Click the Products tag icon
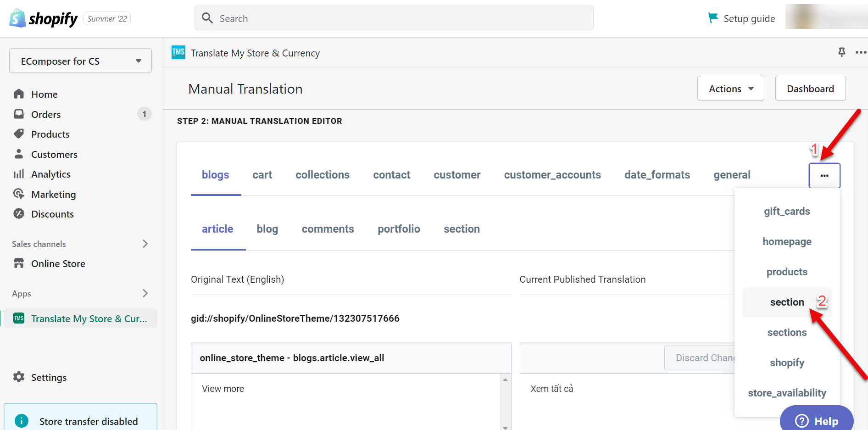Image resolution: width=868 pixels, height=430 pixels. click(x=19, y=134)
